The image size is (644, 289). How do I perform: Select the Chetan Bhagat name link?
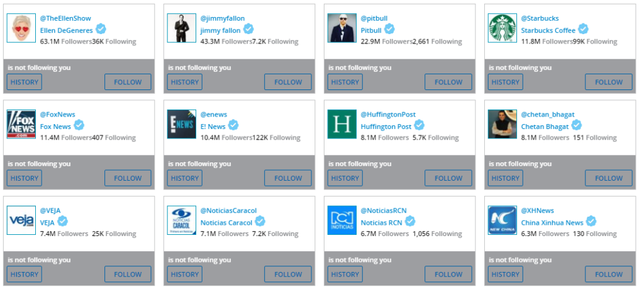545,127
